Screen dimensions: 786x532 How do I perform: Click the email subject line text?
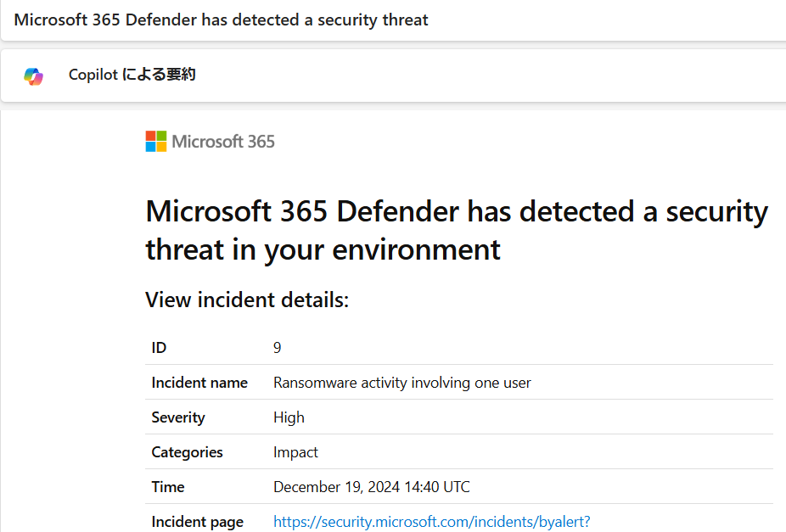221,20
